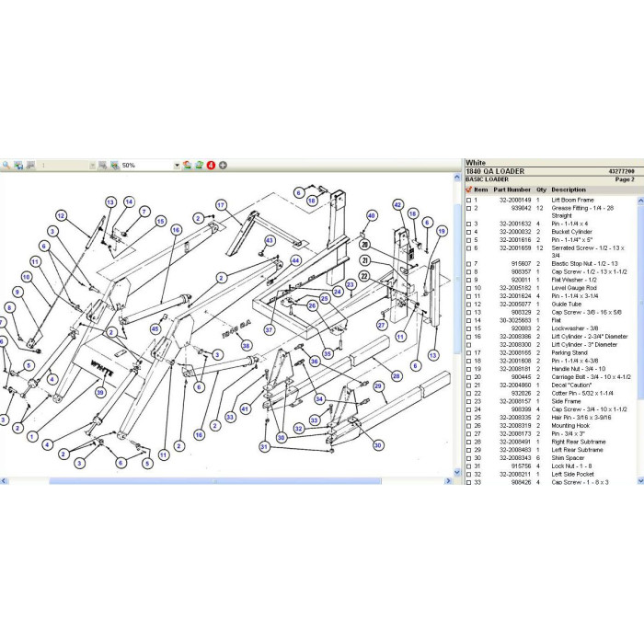Viewport: 644px width, 644px height.
Task: Check the box for item 17 Parking Stand
Action: click(x=468, y=353)
